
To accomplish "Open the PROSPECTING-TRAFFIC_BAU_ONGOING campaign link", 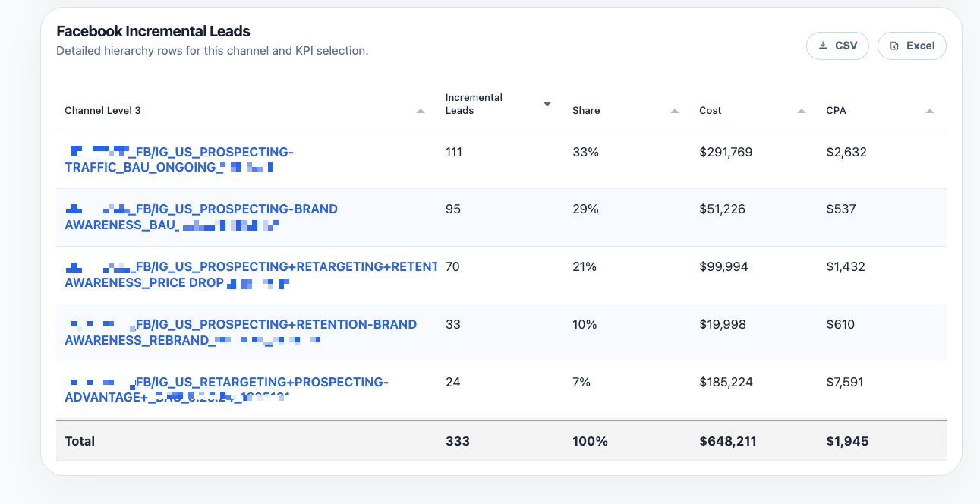I will 179,159.
